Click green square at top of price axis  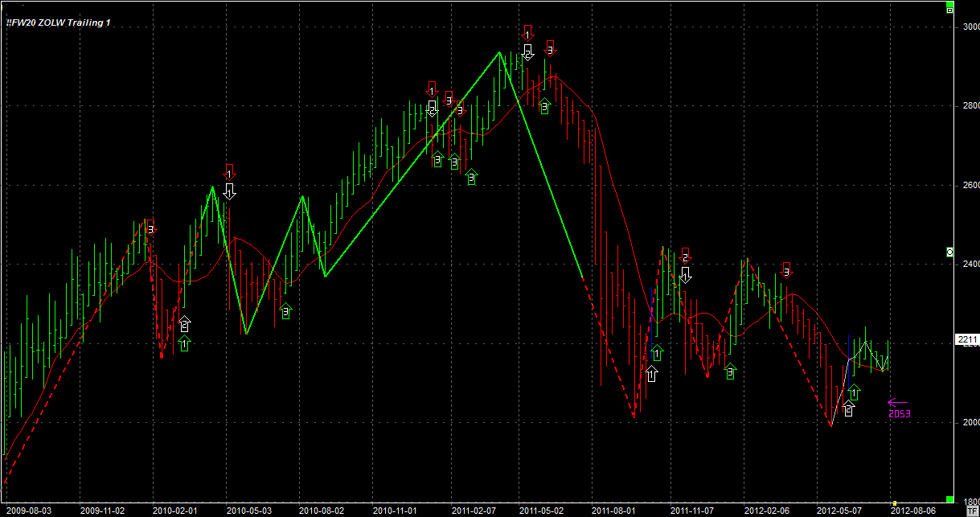(949, 8)
